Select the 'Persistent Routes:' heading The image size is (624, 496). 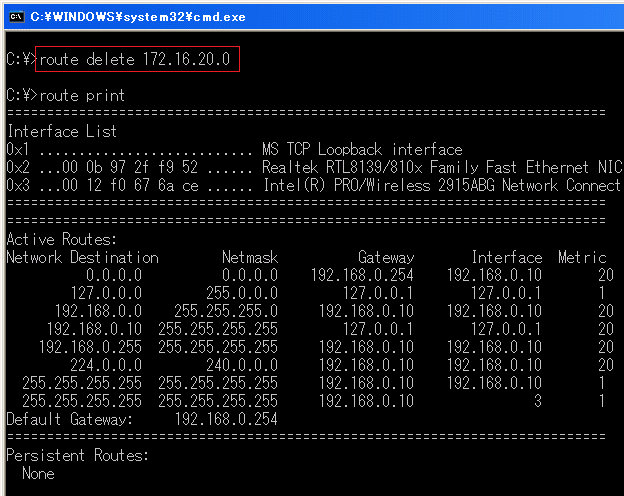[x=77, y=455]
